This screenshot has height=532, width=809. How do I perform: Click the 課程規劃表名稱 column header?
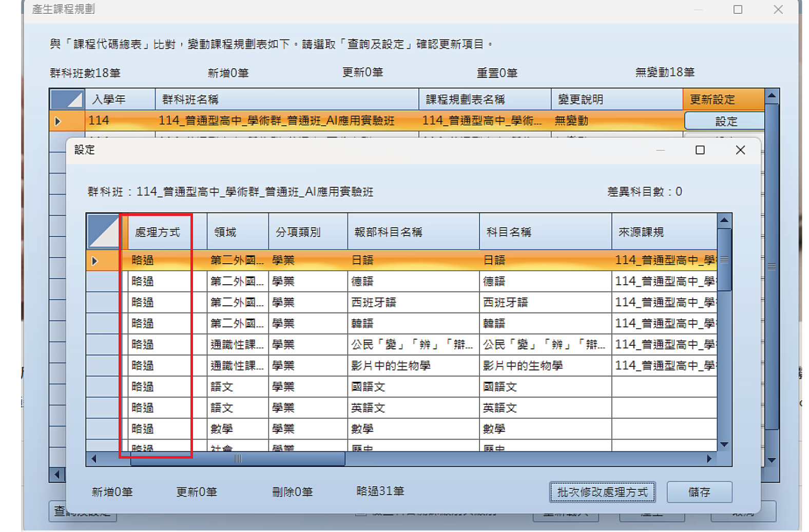click(485, 99)
